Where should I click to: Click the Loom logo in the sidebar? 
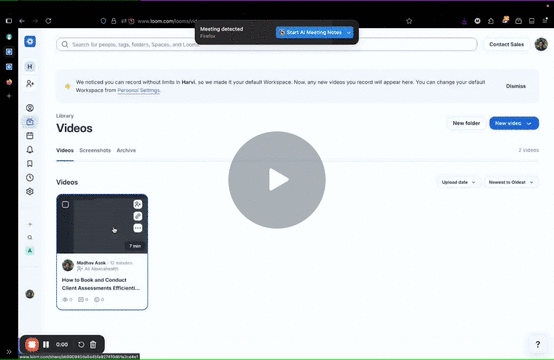30,42
